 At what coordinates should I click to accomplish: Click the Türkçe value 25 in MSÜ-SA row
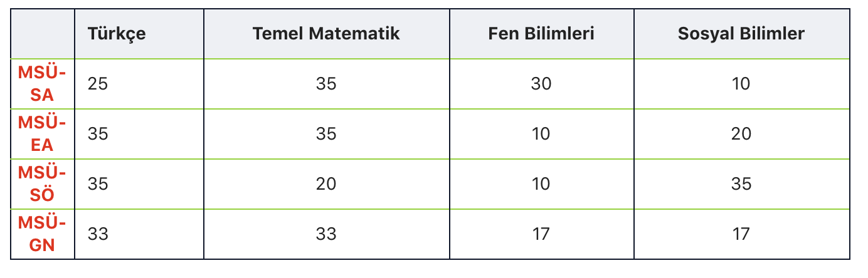(x=98, y=84)
